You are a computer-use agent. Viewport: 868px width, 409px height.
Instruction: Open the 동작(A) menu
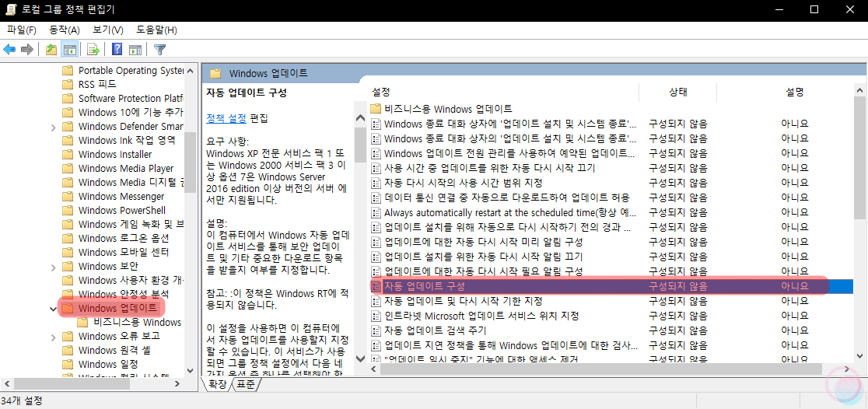(x=65, y=30)
